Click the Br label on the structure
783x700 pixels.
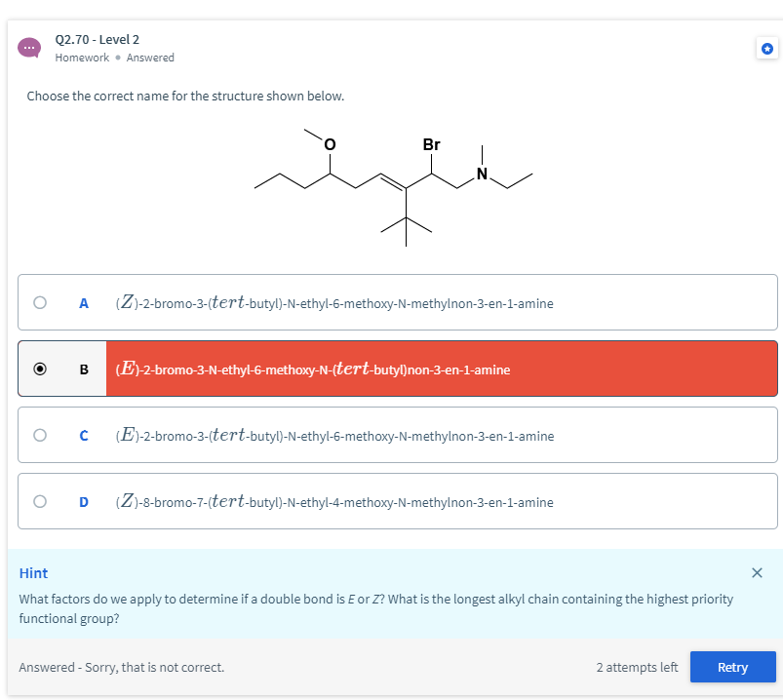[431, 144]
